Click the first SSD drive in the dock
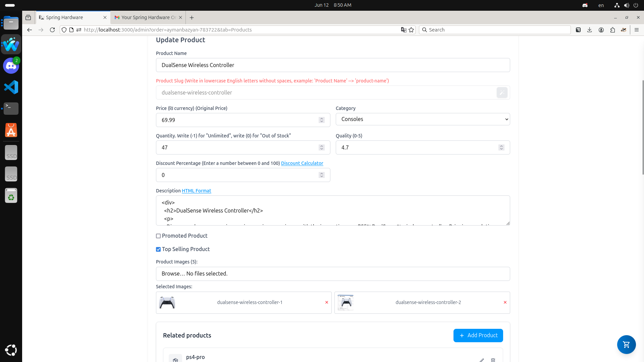The height and width of the screenshot is (362, 644). 11,153
